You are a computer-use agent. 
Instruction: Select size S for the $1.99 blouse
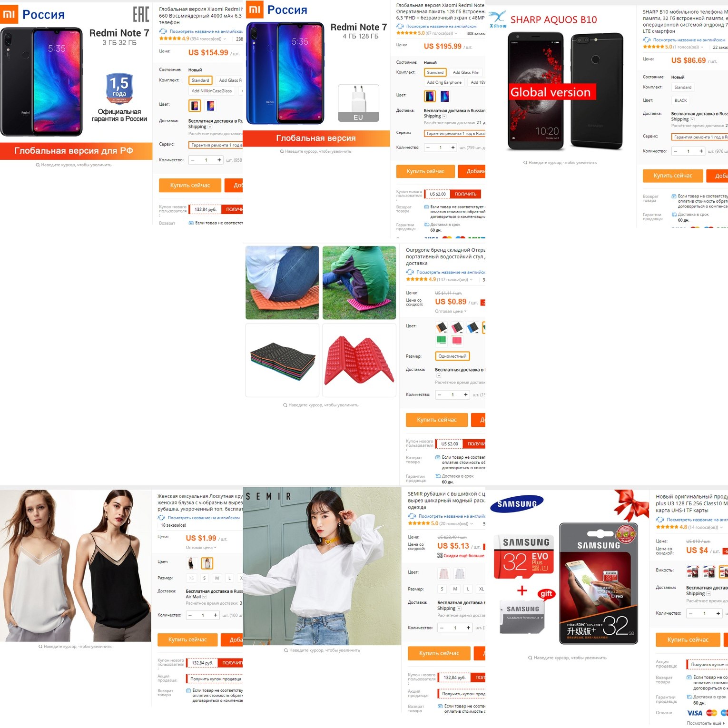205,578
